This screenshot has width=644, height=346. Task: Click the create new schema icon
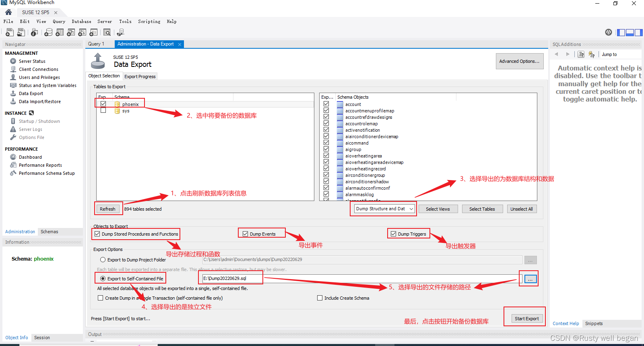(48, 32)
